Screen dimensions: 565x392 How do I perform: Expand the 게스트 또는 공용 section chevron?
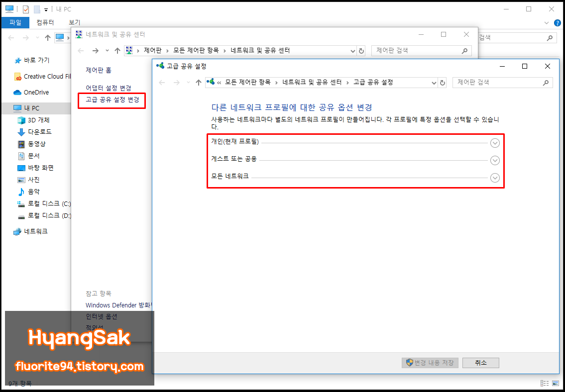pos(495,160)
